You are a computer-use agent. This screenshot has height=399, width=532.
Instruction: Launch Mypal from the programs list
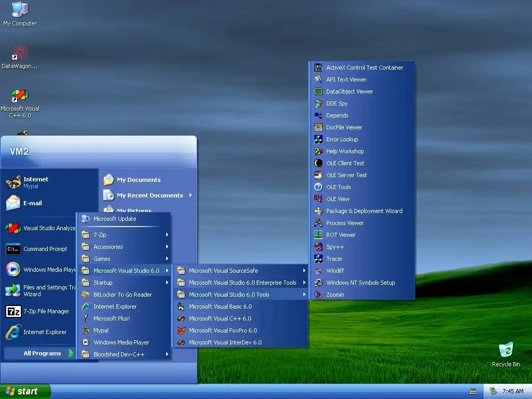coord(124,330)
